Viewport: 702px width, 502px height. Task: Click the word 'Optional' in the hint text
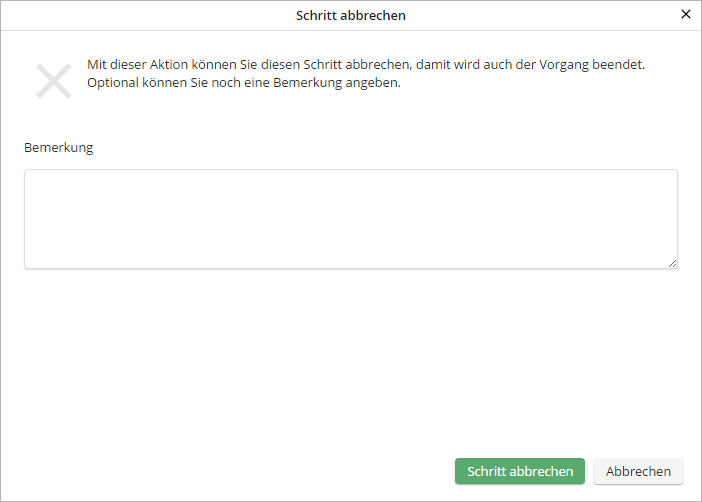coord(113,83)
